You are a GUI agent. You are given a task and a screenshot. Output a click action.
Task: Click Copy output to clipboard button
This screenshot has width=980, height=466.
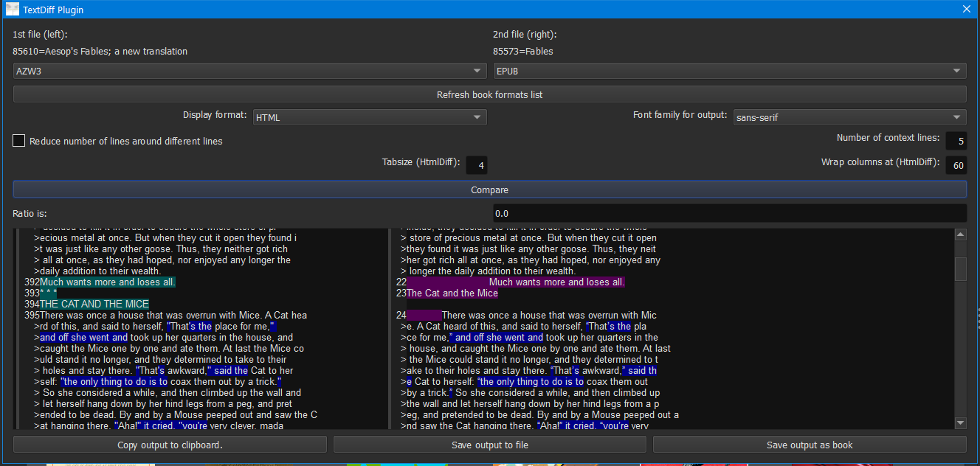170,445
